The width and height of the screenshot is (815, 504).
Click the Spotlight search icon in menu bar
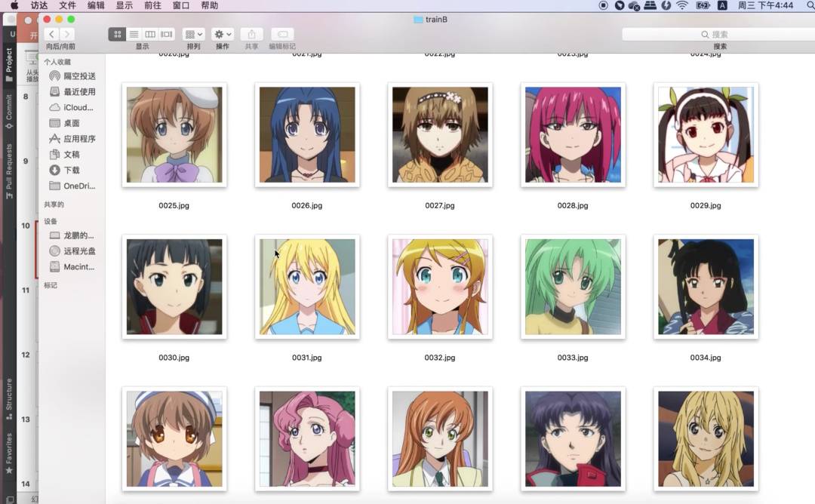click(x=810, y=5)
